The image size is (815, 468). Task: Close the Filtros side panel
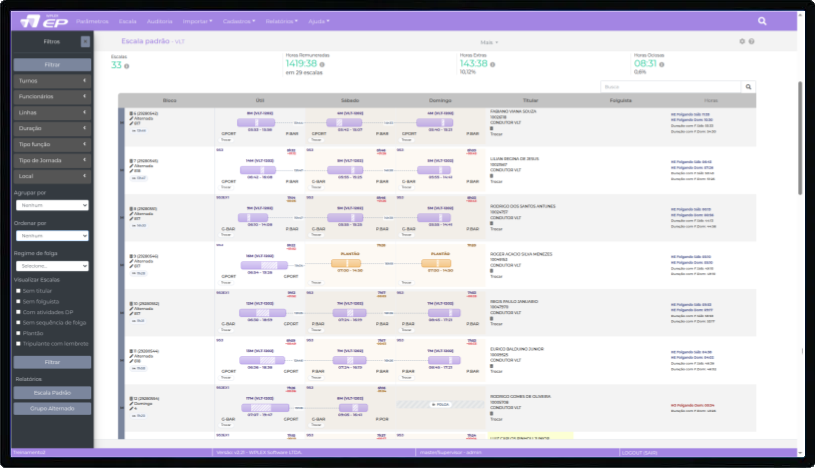(x=85, y=42)
